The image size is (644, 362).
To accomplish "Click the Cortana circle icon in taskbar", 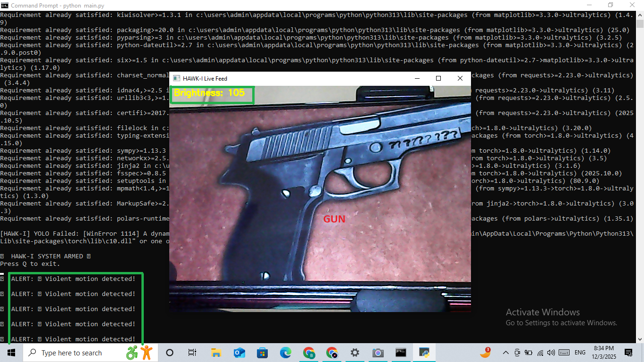I will click(170, 353).
